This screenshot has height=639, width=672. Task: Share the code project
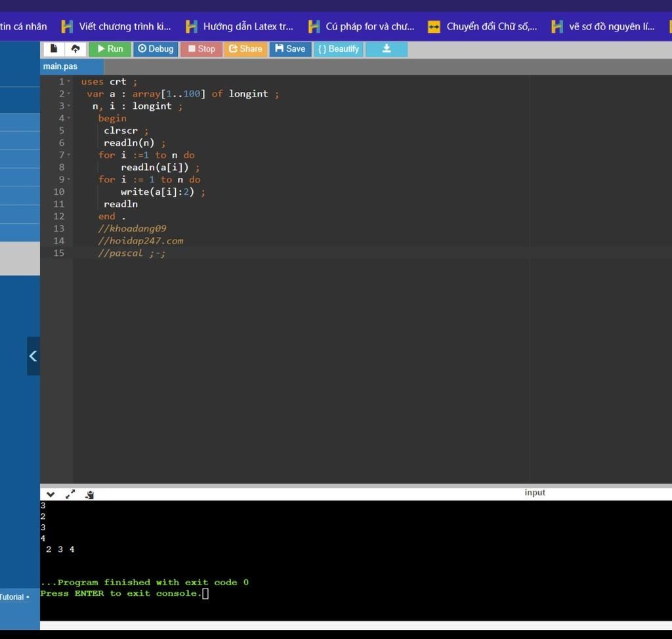click(245, 49)
